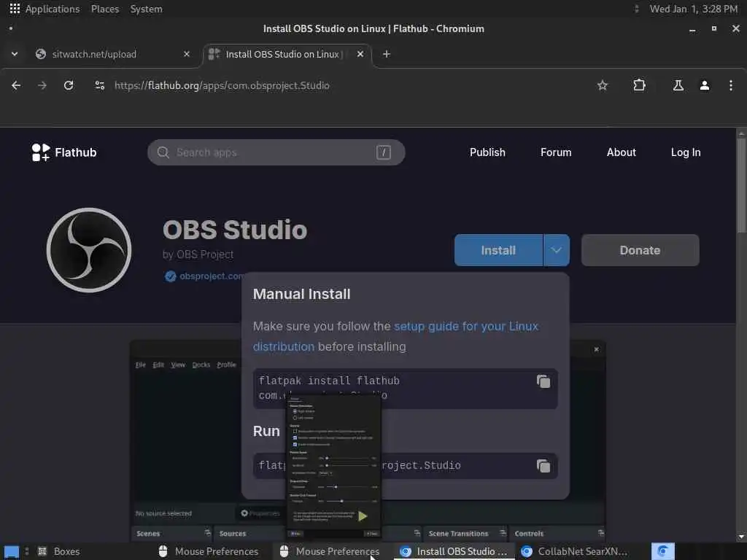Copy the flatpak install command
The width and height of the screenshot is (747, 560).
coord(543,381)
